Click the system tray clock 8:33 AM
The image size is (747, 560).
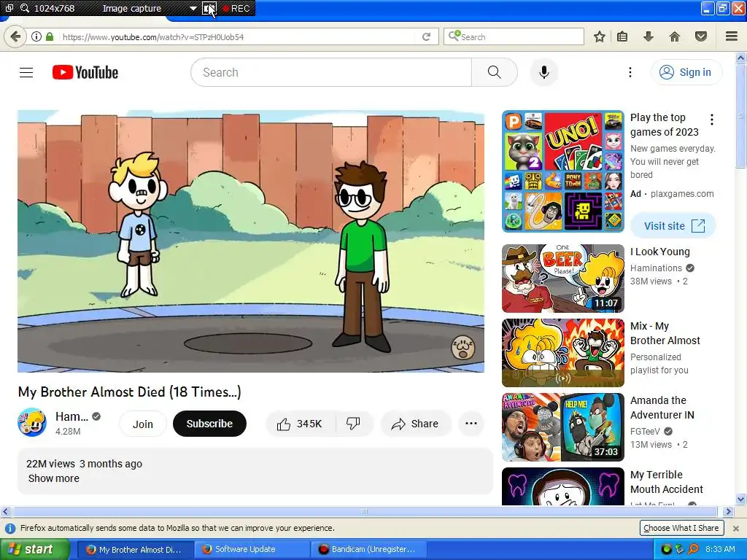pyautogui.click(x=720, y=549)
